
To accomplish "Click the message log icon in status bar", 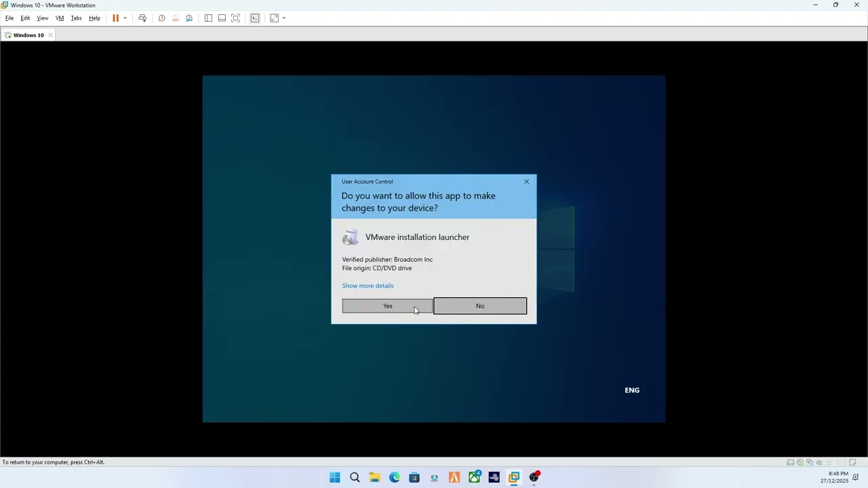I will tap(852, 463).
